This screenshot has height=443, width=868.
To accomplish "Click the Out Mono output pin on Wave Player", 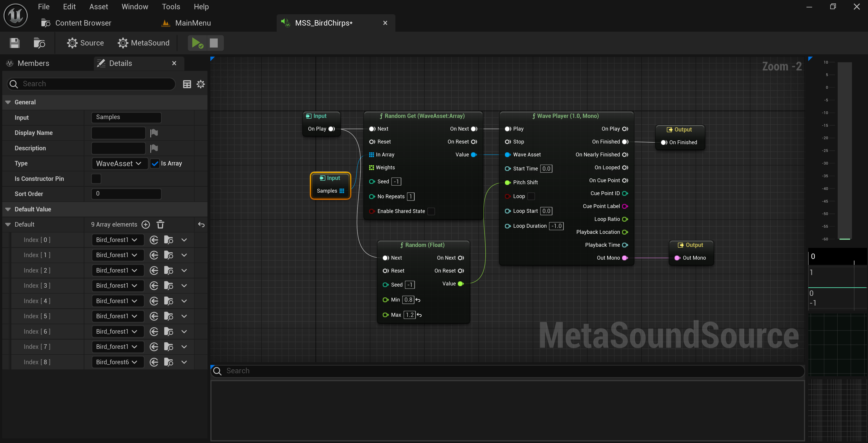I will (x=625, y=258).
